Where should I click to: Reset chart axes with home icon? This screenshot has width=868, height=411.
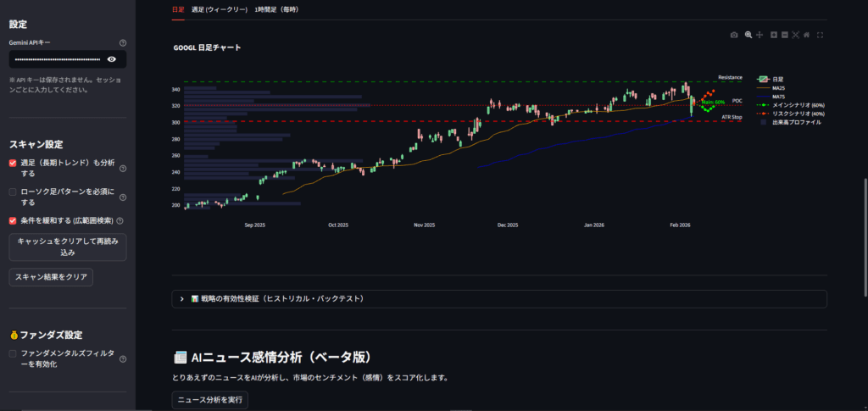tap(807, 35)
